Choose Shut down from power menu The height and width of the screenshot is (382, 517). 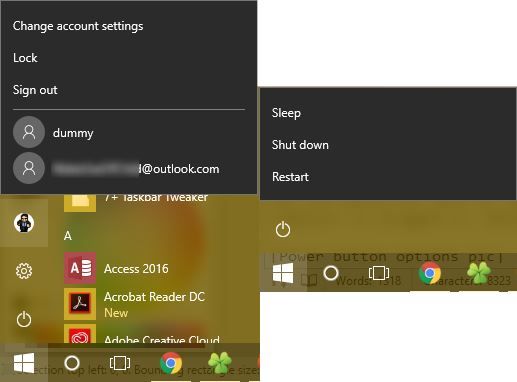[x=300, y=145]
